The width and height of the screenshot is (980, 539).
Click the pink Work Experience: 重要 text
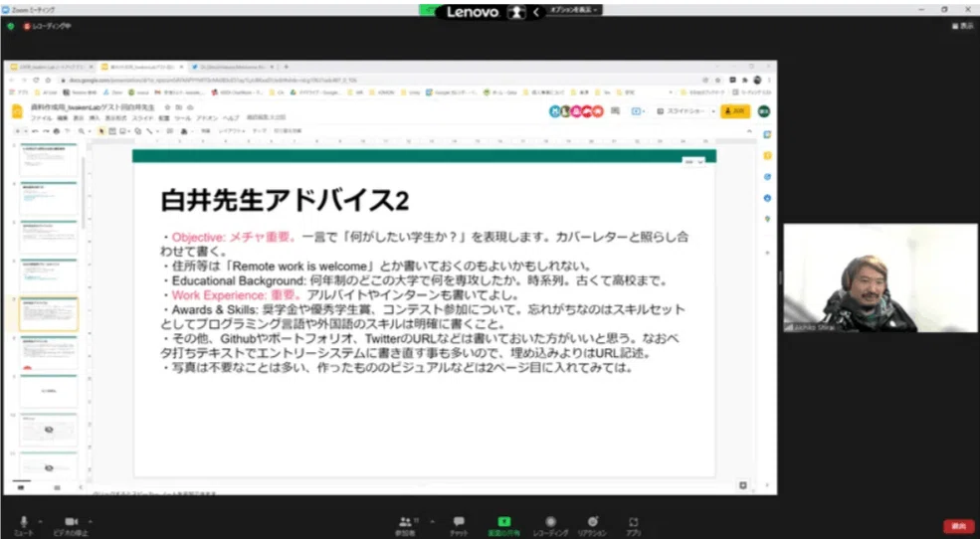click(x=236, y=295)
